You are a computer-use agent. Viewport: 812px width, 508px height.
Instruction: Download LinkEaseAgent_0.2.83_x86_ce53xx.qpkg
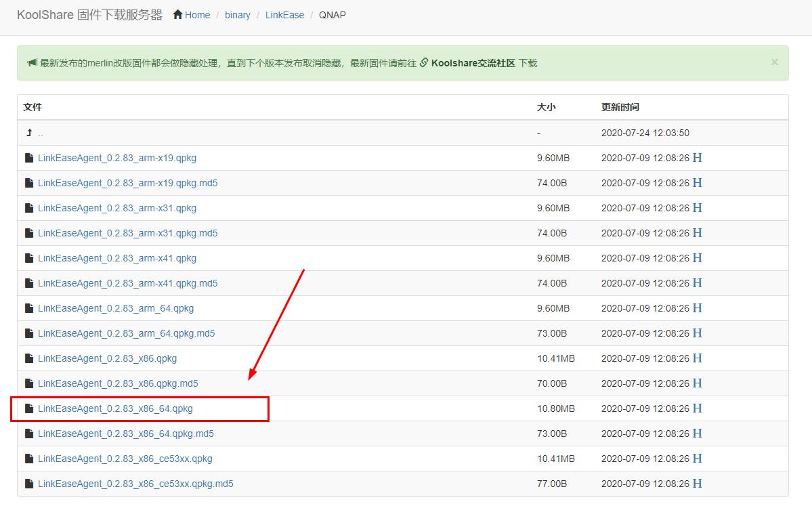click(125, 459)
